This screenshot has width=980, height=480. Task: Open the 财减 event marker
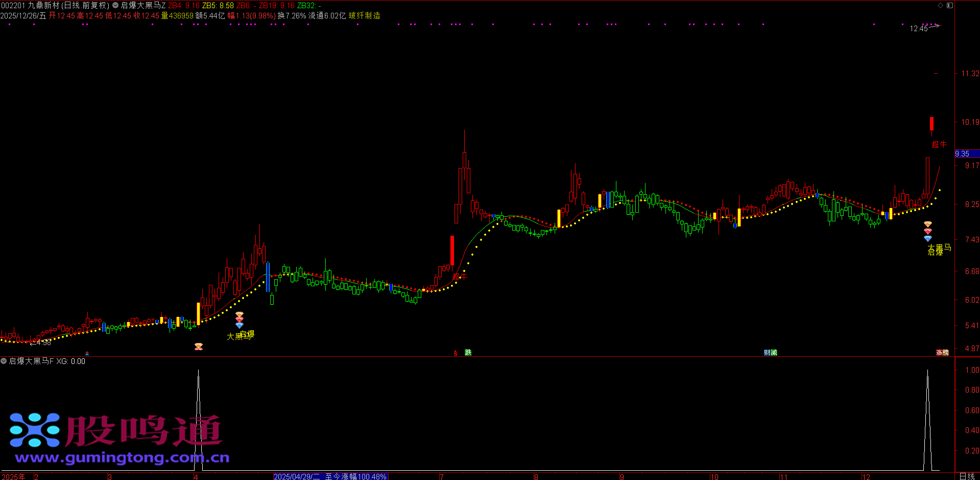[x=770, y=352]
